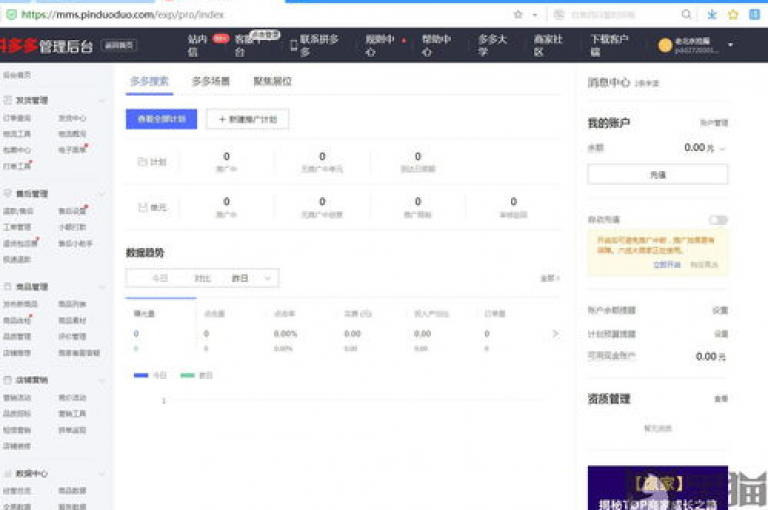This screenshot has width=768, height=510.
Task: Click the 商品管理 section icon
Action: (x=7, y=286)
